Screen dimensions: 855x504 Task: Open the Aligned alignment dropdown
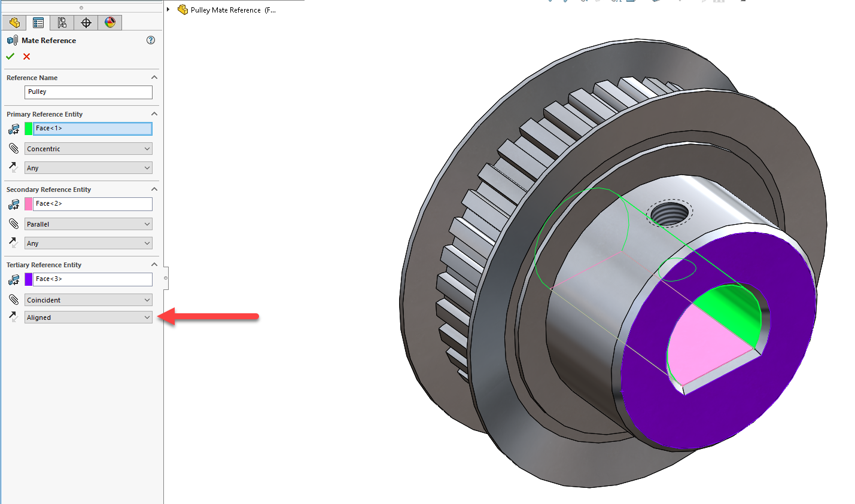click(x=89, y=317)
